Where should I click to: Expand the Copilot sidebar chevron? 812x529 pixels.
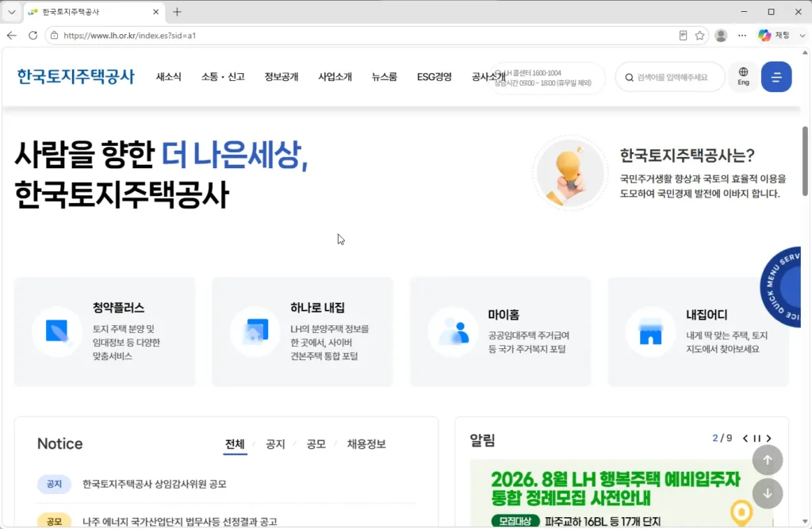pos(802,35)
